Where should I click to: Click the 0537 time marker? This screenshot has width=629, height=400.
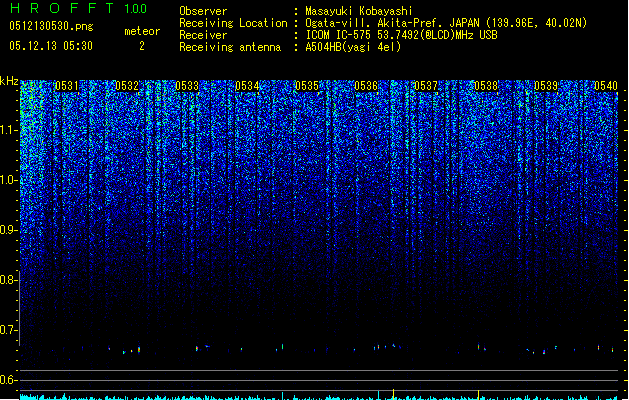(x=426, y=86)
